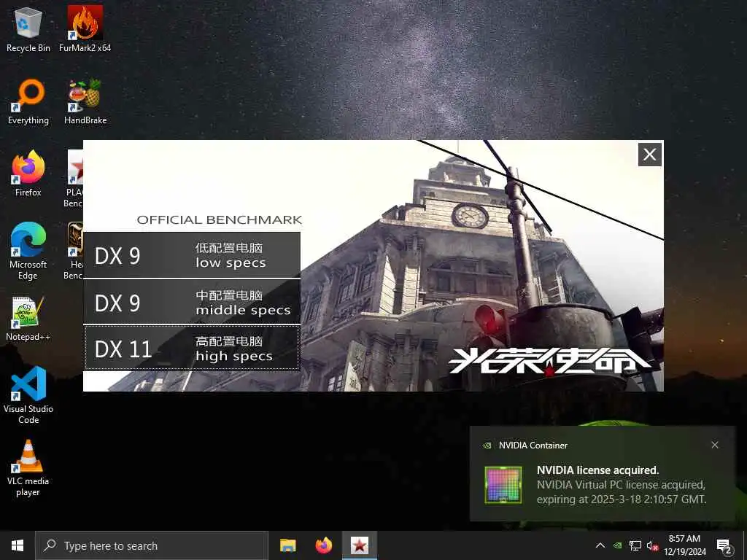This screenshot has height=560, width=747.
Task: Launch FurMark2 x64 from the desktop
Action: [x=85, y=29]
